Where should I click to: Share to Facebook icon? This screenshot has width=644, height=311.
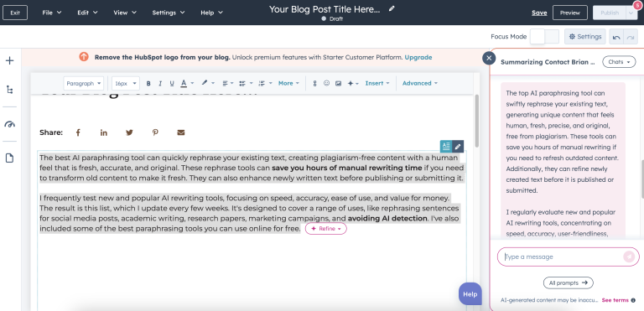(x=78, y=132)
